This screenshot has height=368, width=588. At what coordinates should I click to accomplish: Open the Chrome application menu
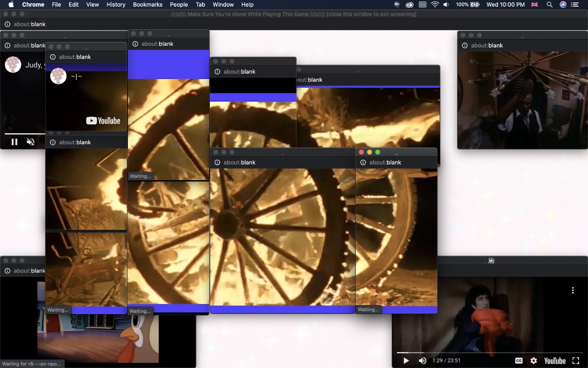33,4
